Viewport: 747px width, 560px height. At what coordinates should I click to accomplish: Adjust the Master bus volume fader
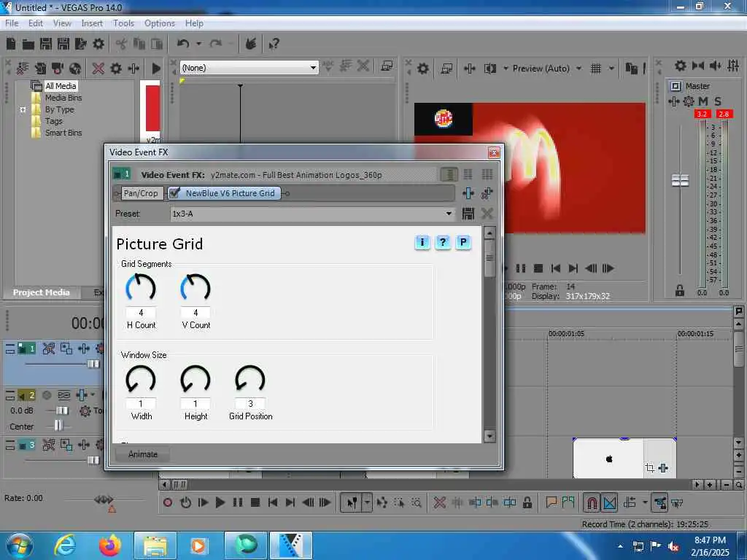680,181
